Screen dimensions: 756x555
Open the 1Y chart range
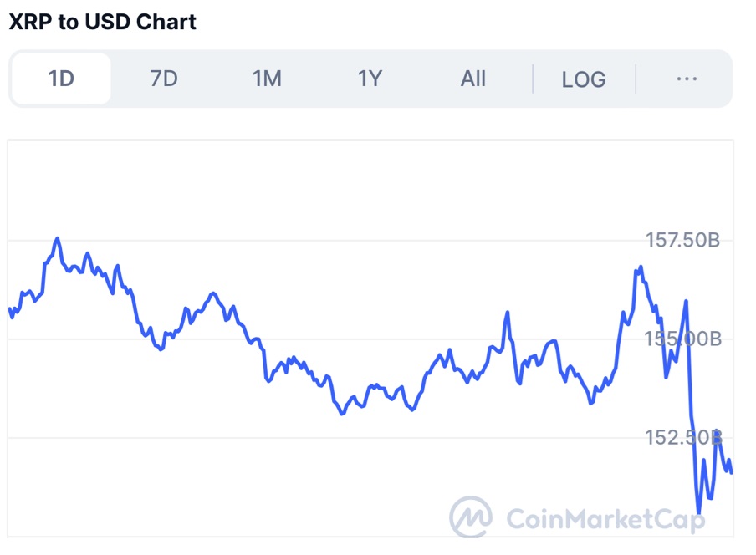[x=370, y=79]
